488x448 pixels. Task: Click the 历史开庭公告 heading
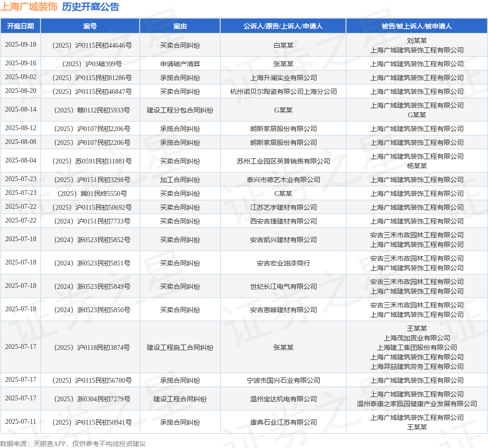click(x=91, y=7)
